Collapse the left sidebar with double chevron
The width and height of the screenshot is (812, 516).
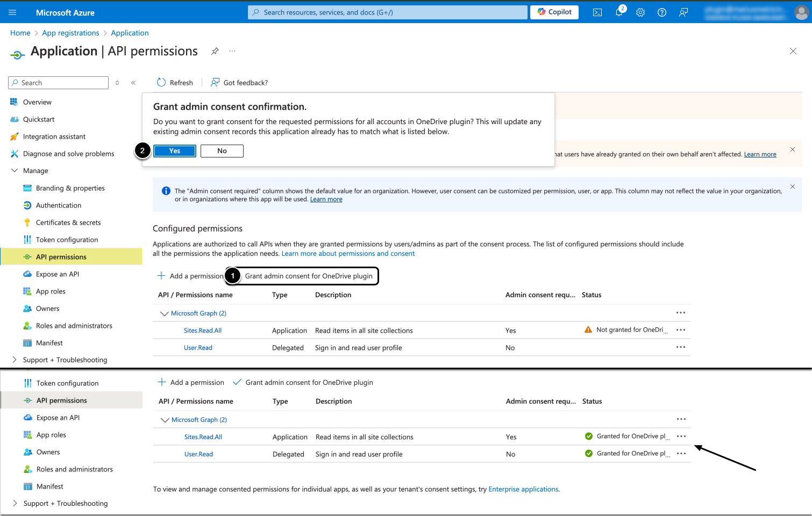tap(133, 83)
